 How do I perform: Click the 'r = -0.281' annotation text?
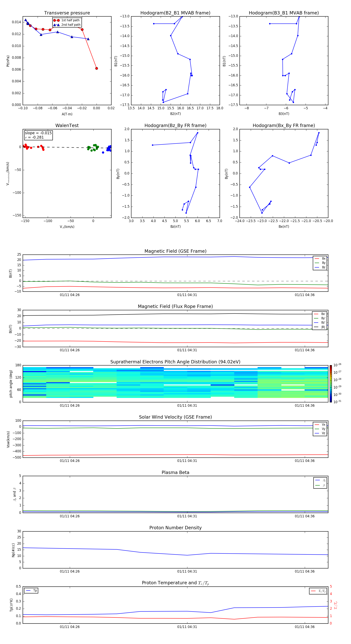coord(35,138)
